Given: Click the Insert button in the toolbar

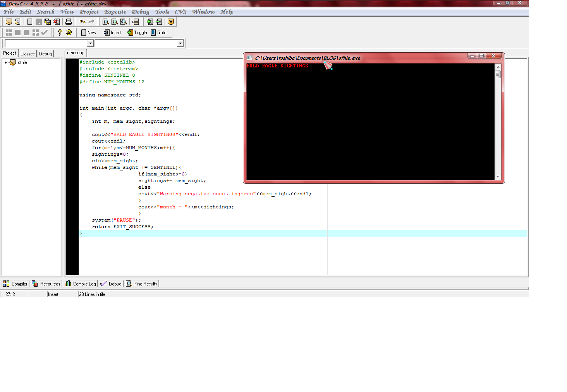Looking at the screenshot, I should (x=112, y=33).
